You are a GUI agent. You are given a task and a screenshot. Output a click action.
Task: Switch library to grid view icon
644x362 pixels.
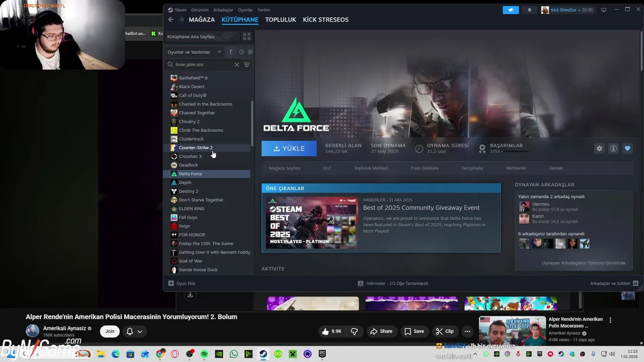pos(247,37)
